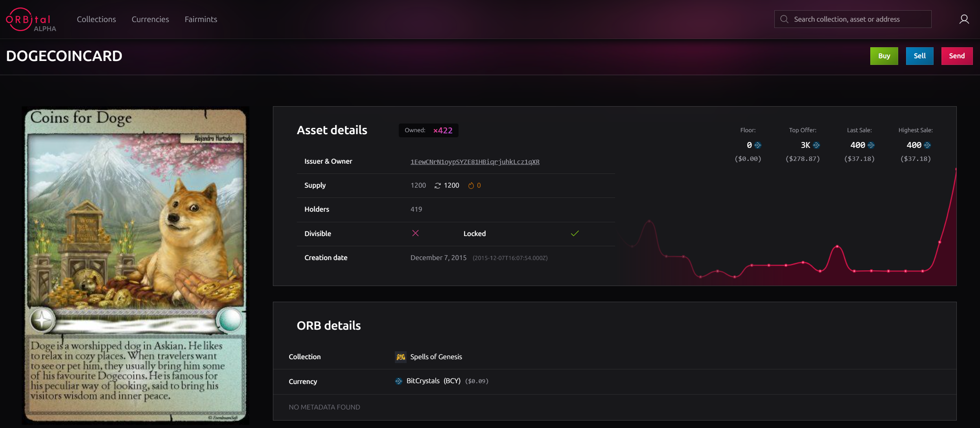980x428 pixels.
Task: View the Coins for Doge card image
Action: point(135,265)
